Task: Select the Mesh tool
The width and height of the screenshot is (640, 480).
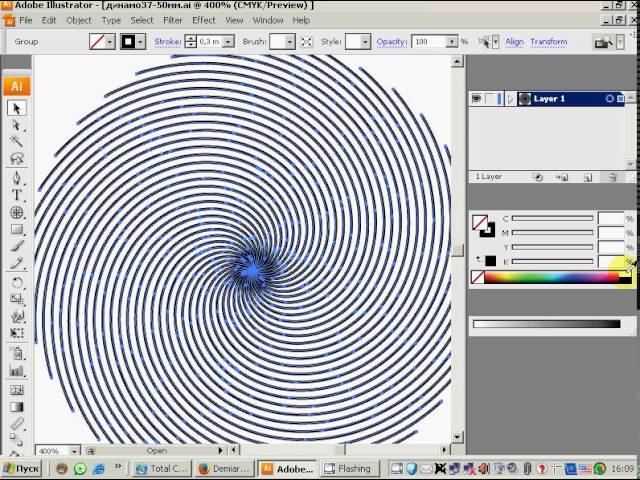Action: click(16, 390)
